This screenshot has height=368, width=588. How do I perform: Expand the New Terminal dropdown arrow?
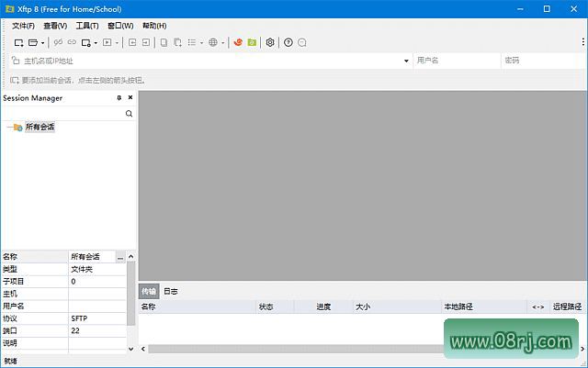tap(117, 43)
